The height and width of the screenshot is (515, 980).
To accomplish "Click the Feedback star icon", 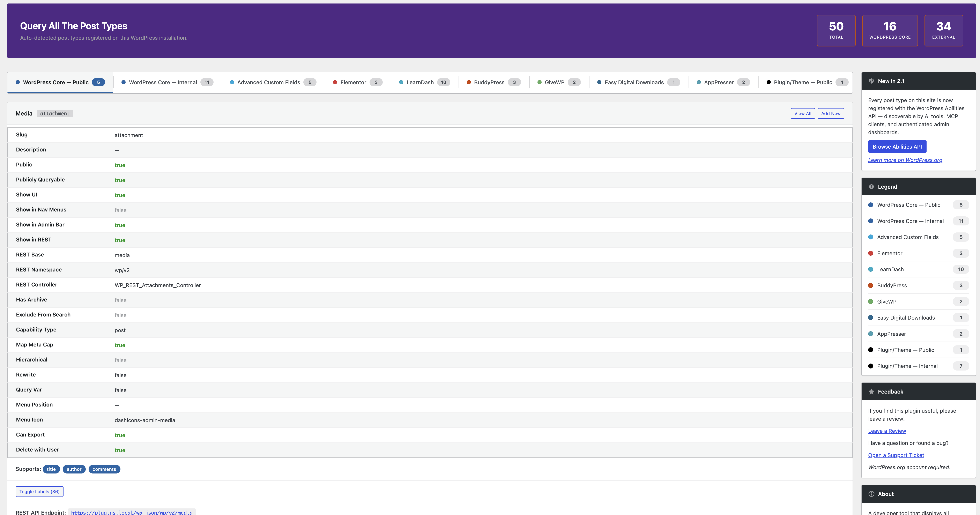I will point(871,392).
